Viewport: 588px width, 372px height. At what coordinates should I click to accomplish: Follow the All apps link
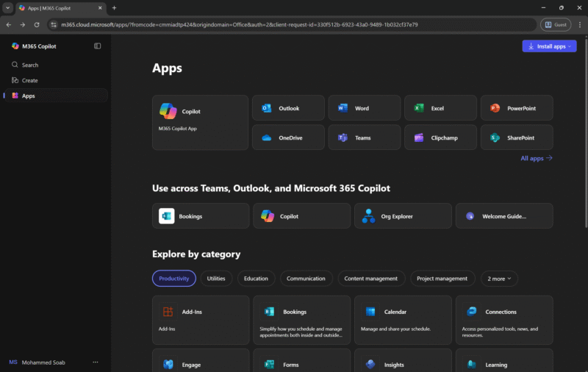(537, 158)
